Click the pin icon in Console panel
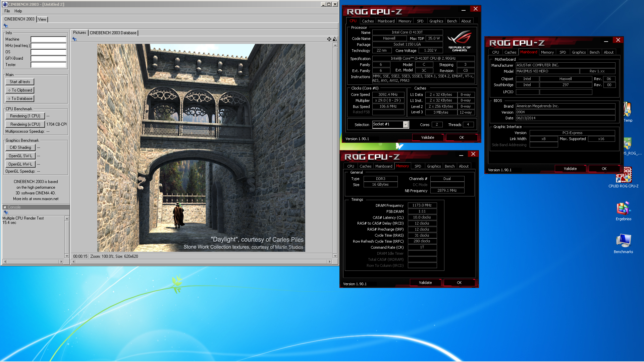 (6, 213)
